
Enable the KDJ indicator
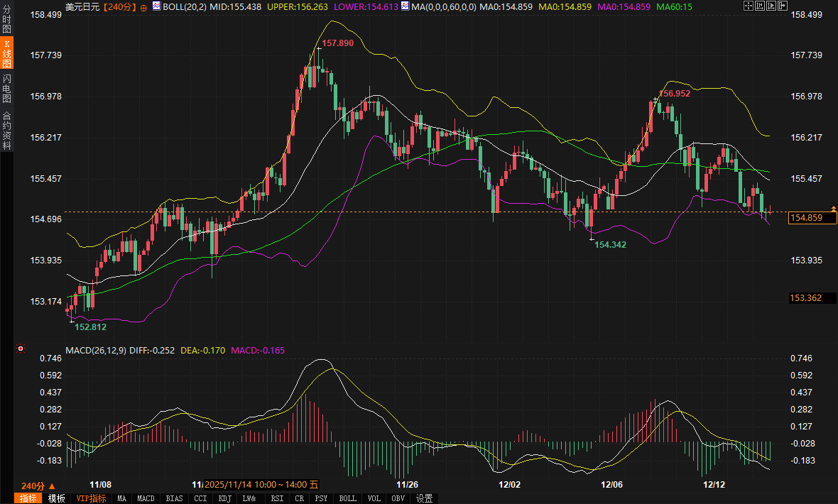click(x=225, y=498)
